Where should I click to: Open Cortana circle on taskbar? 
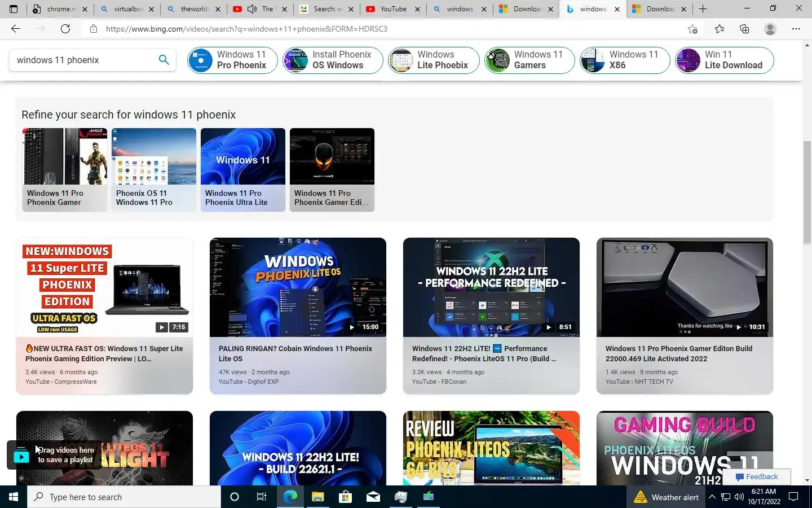point(235,497)
